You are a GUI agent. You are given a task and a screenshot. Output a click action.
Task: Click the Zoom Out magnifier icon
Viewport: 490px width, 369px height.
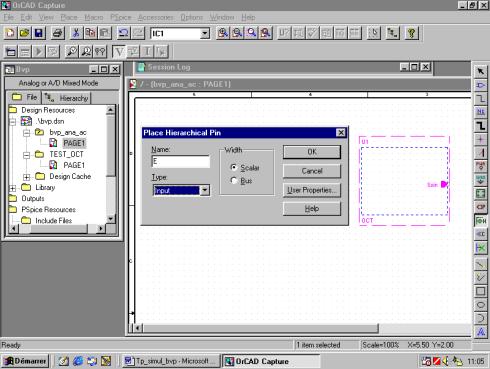point(237,33)
